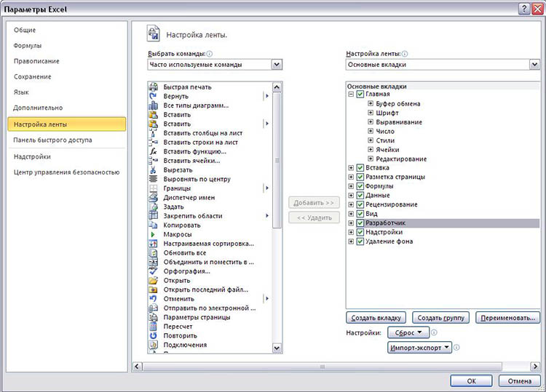Expand the Надстройки tab node
The width and height of the screenshot is (546, 392).
[x=351, y=232]
